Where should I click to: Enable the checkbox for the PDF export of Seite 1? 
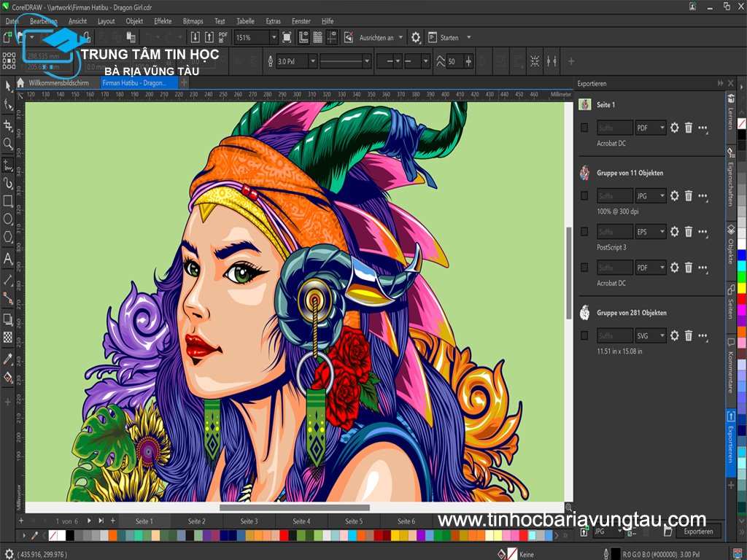click(x=586, y=128)
